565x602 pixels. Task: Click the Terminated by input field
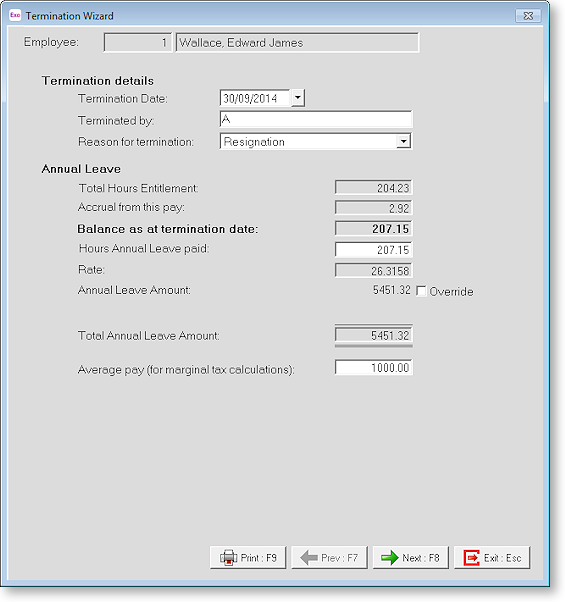point(316,119)
